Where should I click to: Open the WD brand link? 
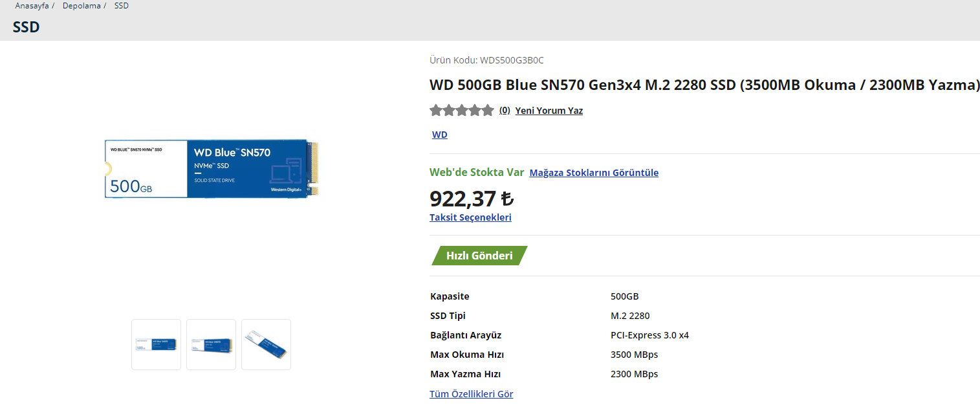439,135
